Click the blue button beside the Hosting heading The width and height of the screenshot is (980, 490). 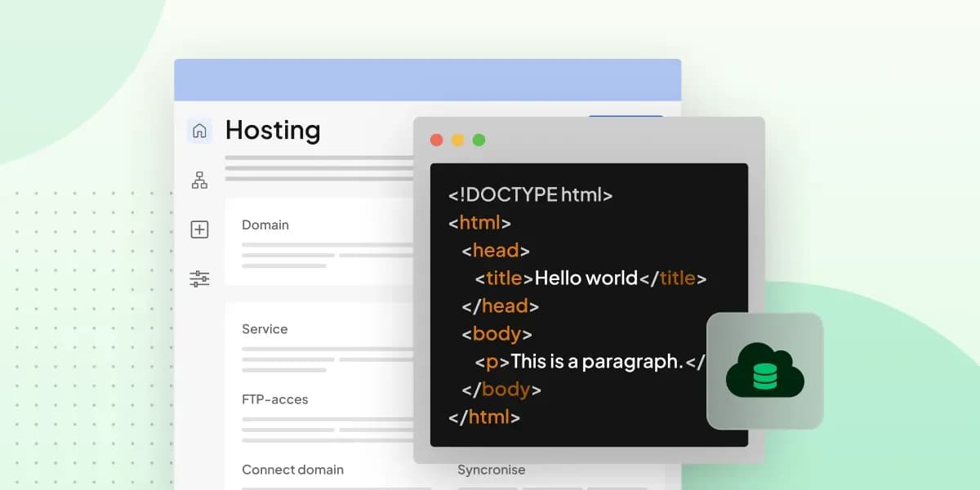[x=626, y=117]
